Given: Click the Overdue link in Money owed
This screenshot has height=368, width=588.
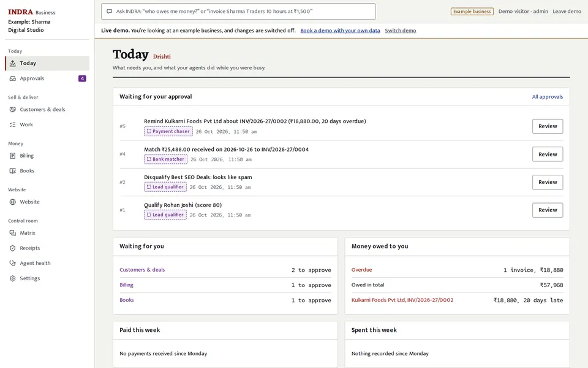Looking at the screenshot, I should tap(361, 270).
